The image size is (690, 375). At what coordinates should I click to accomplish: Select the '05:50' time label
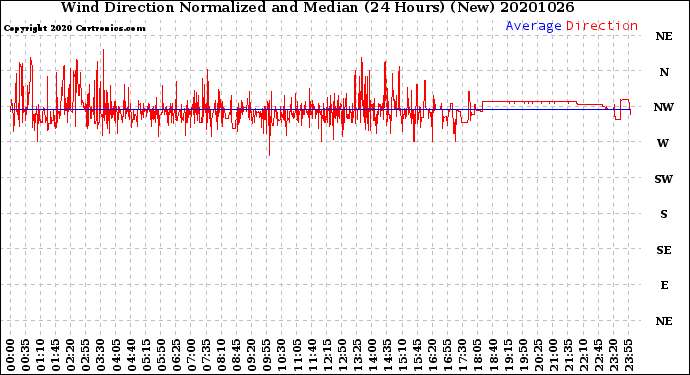point(161,355)
